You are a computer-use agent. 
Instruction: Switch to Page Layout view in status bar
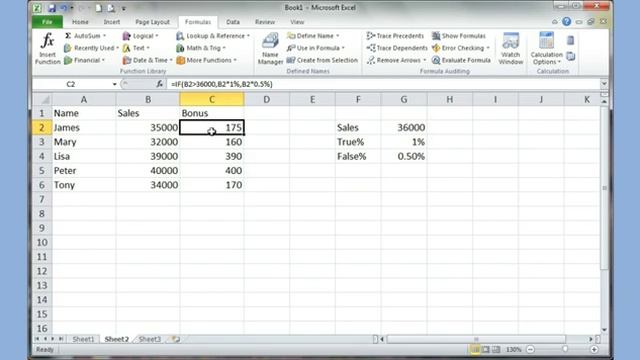485,349
